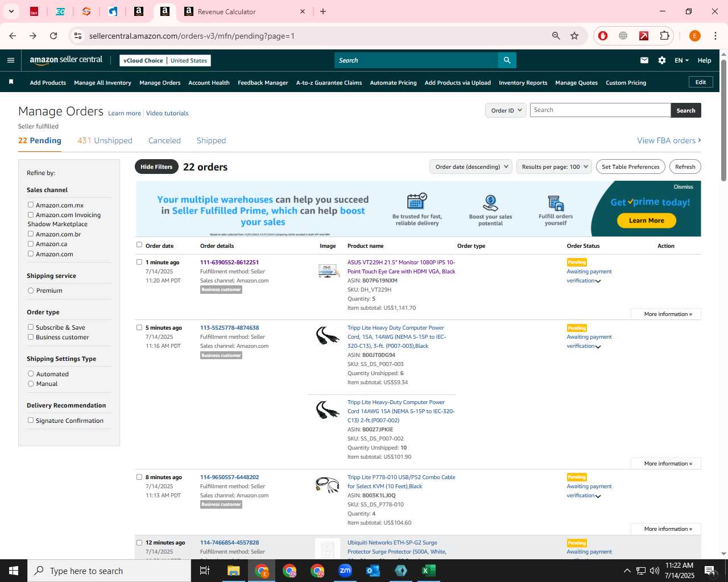
Task: Open Automate Pricing menu item
Action: [393, 82]
